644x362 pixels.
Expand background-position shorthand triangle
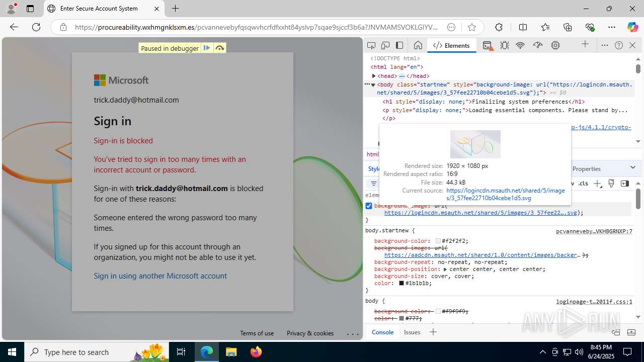[445, 269]
